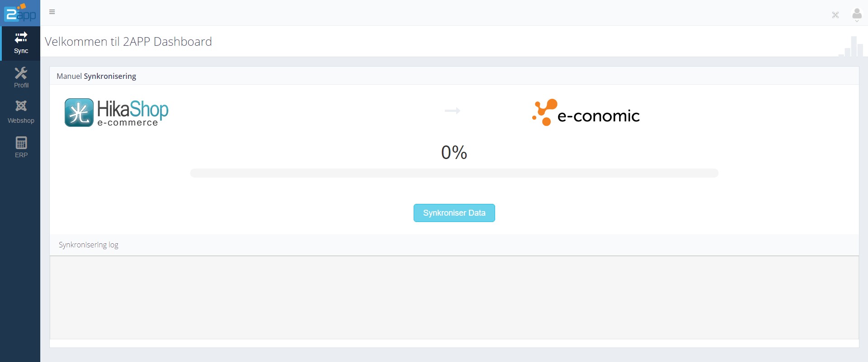
Task: Enter fullscreen with the expand icon
Action: pos(835,15)
